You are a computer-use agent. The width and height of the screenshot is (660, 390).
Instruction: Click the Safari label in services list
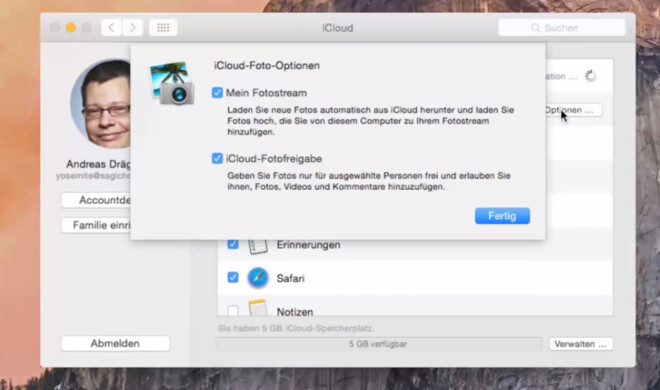click(x=290, y=279)
